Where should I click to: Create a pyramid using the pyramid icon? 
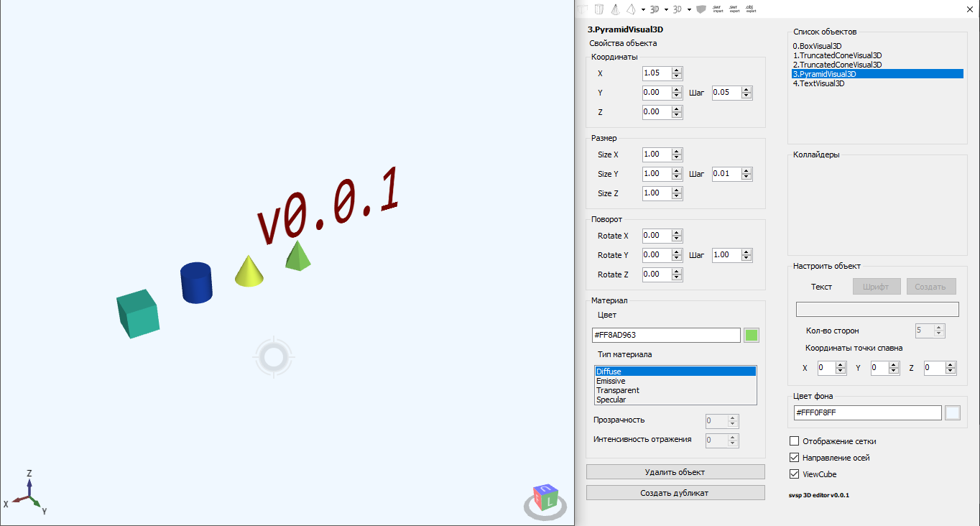[x=632, y=9]
